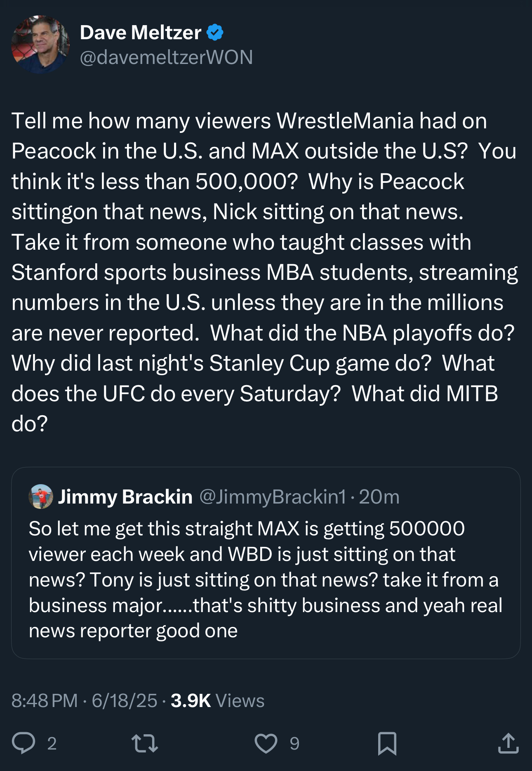The image size is (532, 771).
Task: Click the blue verified badge
Action: [x=215, y=32]
